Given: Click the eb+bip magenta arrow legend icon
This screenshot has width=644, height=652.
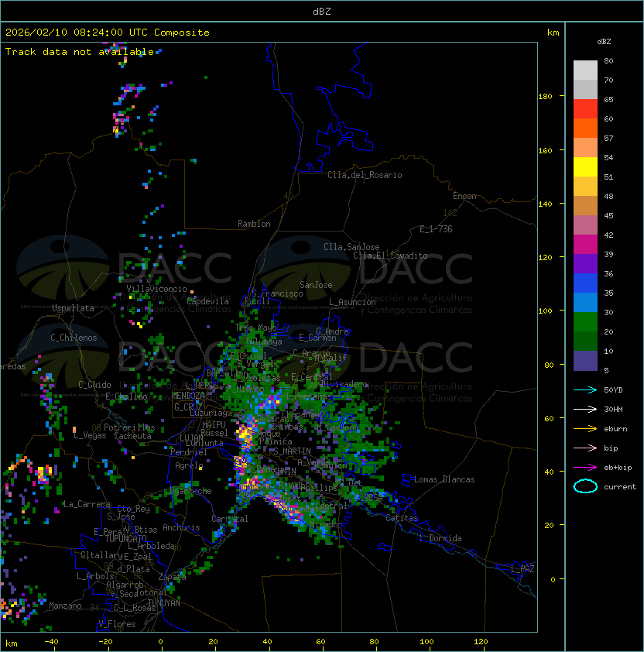Looking at the screenshot, I should 585,468.
